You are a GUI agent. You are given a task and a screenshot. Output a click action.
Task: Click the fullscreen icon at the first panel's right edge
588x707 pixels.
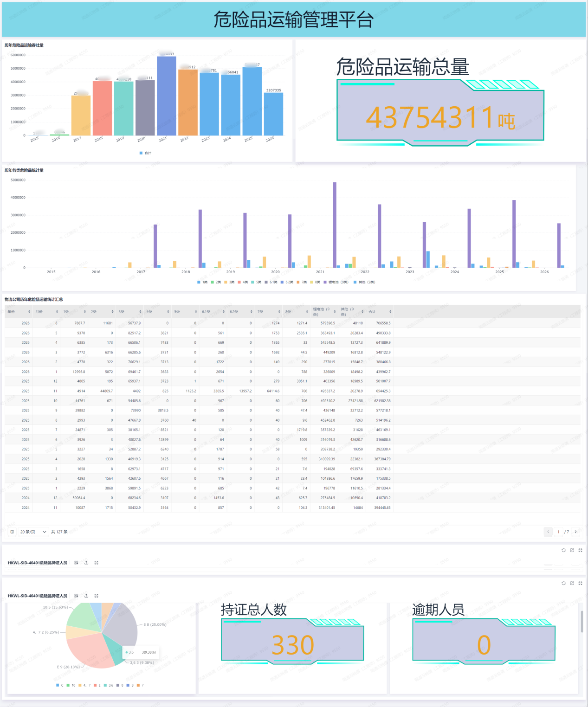pos(580,550)
